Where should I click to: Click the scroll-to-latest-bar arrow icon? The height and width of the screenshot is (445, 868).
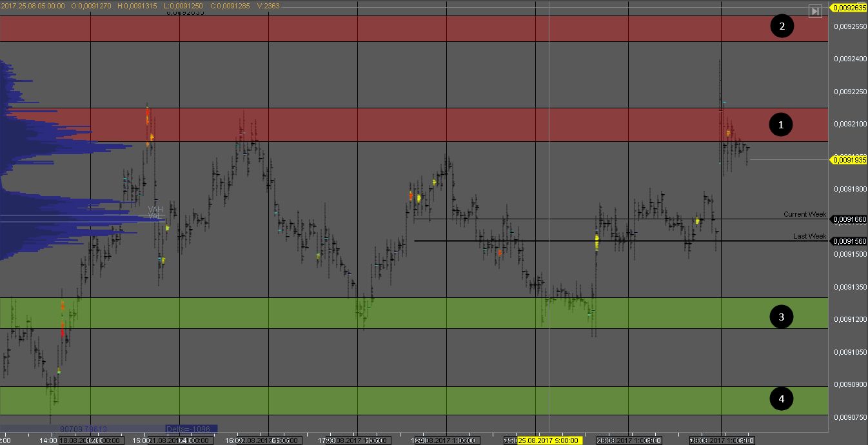pyautogui.click(x=815, y=11)
